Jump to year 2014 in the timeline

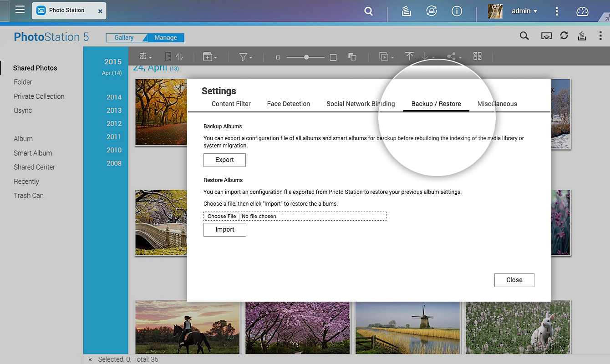click(x=114, y=97)
